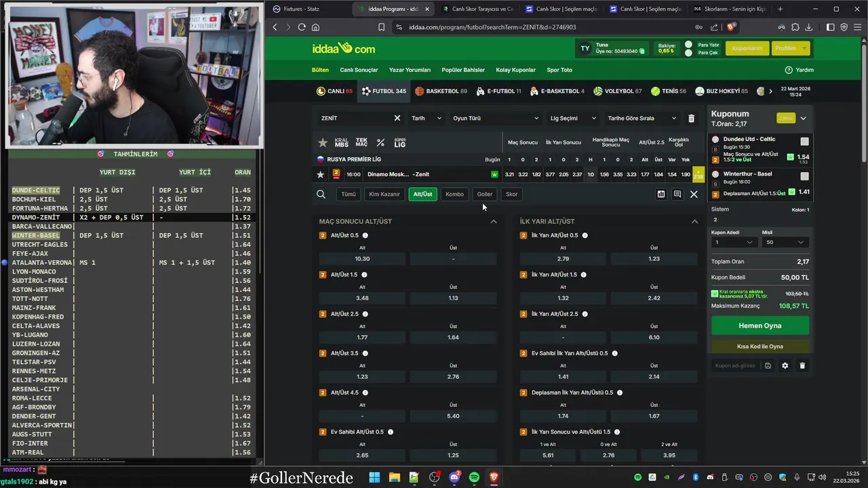Toggle Maç Sonucu 1 odds 3.21
The width and height of the screenshot is (868, 488).
[x=509, y=174]
